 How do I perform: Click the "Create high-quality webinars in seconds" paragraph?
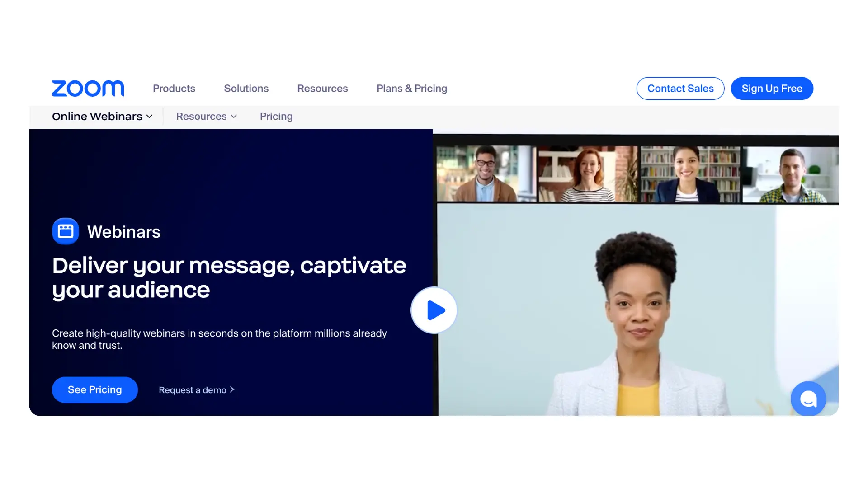(219, 339)
